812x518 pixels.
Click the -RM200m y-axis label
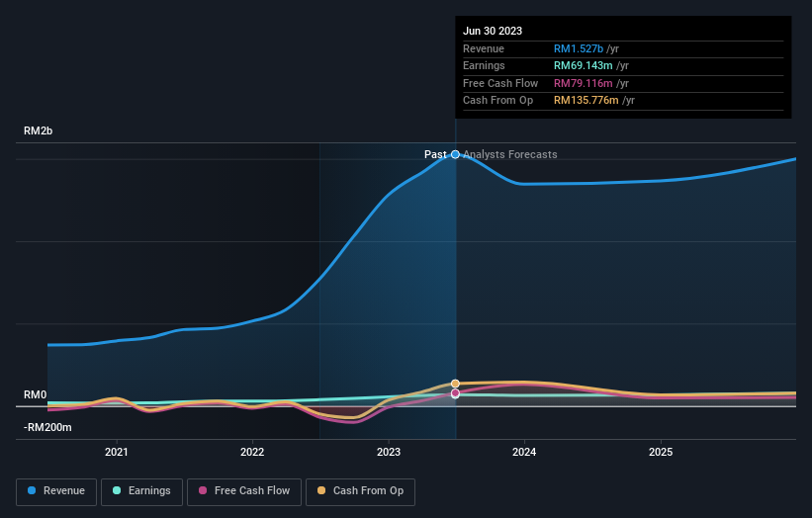[x=47, y=427]
